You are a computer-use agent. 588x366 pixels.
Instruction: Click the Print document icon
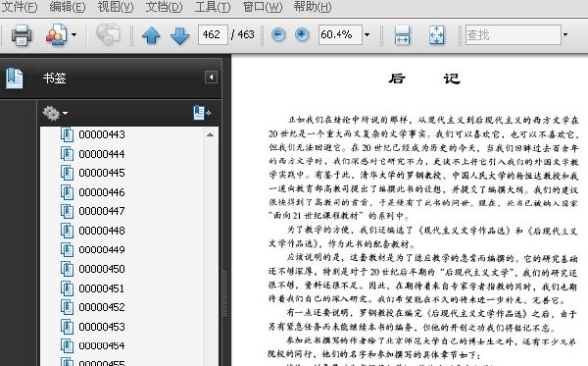[x=22, y=35]
